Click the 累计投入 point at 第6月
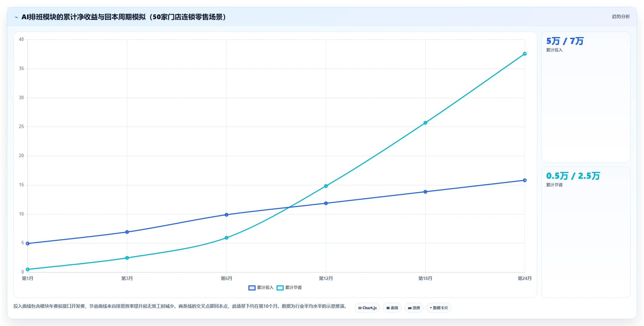This screenshot has height=326, width=644. coord(227,215)
